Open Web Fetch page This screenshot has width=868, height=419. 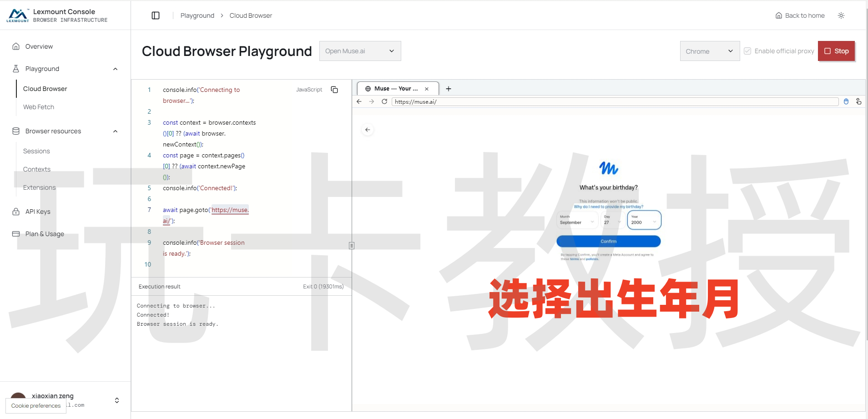pos(39,107)
